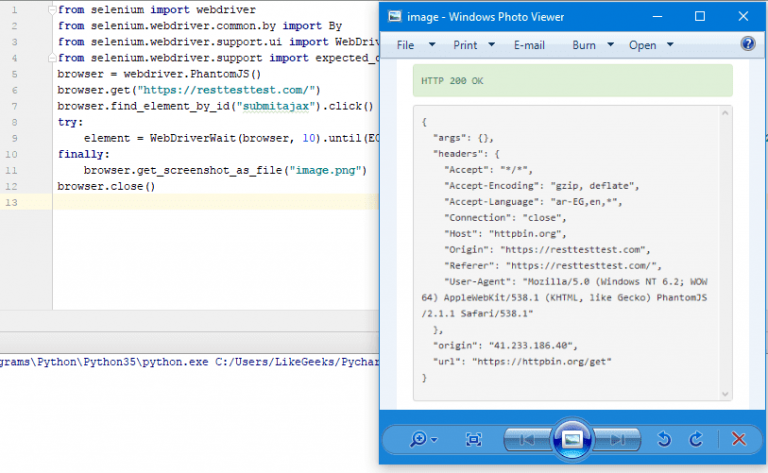The image size is (768, 473).
Task: Minimize the Windows Photo Viewer window
Action: (x=657, y=17)
